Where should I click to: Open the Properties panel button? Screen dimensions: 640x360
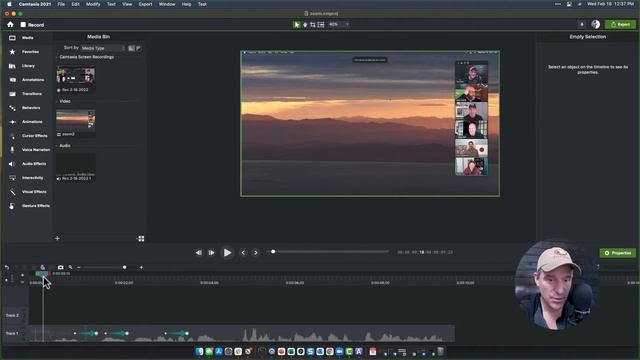(618, 253)
